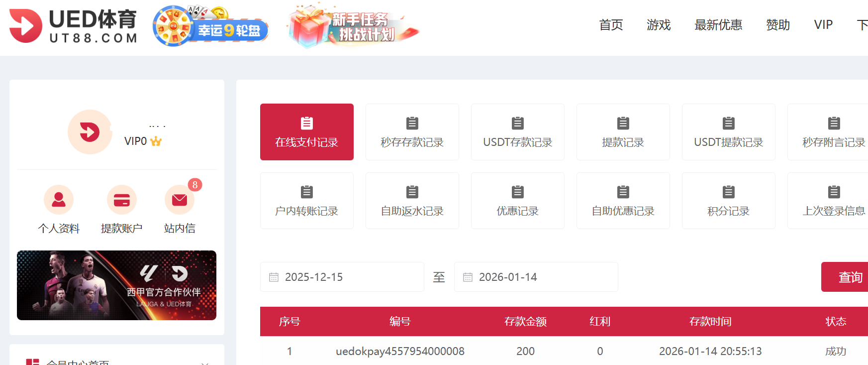This screenshot has height=365, width=868.
Task: Select the 积分记录 tab
Action: (x=729, y=201)
